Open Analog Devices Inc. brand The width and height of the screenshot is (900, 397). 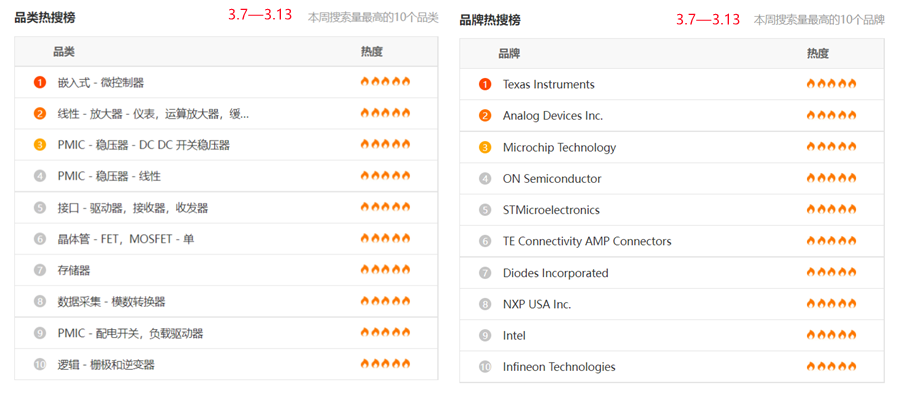tap(553, 116)
